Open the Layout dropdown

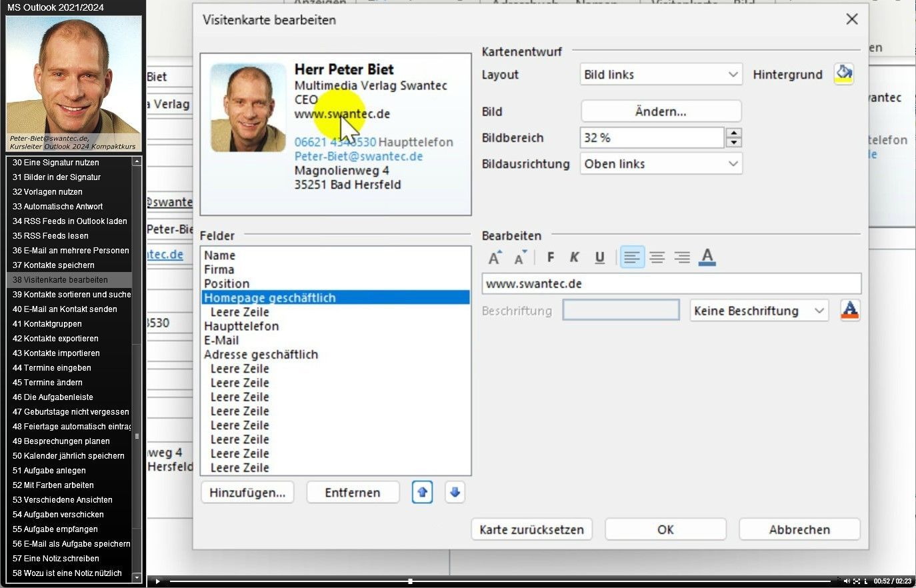pos(661,75)
